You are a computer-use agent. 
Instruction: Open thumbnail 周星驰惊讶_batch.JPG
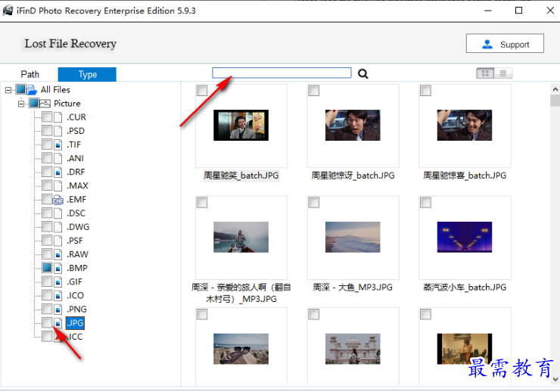353,125
